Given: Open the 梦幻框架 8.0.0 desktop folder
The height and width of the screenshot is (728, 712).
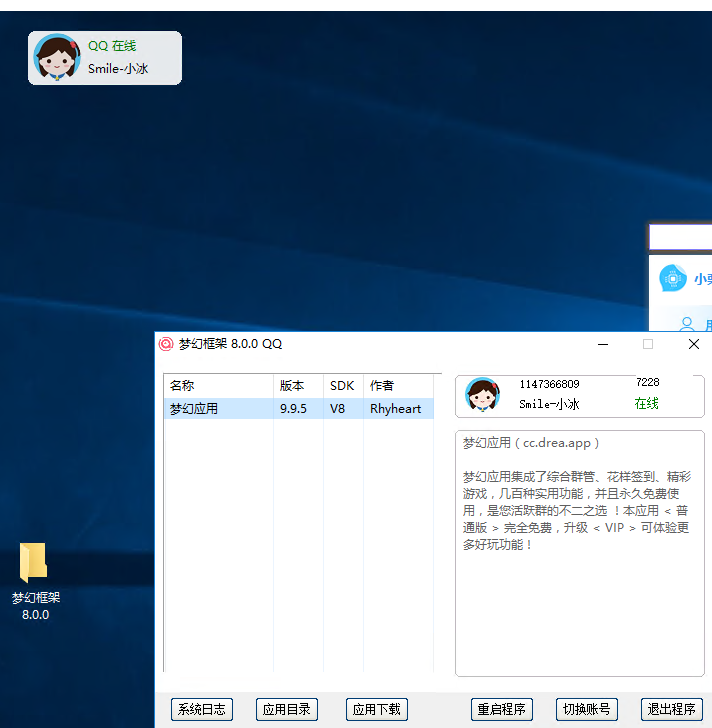Looking at the screenshot, I should (34, 566).
